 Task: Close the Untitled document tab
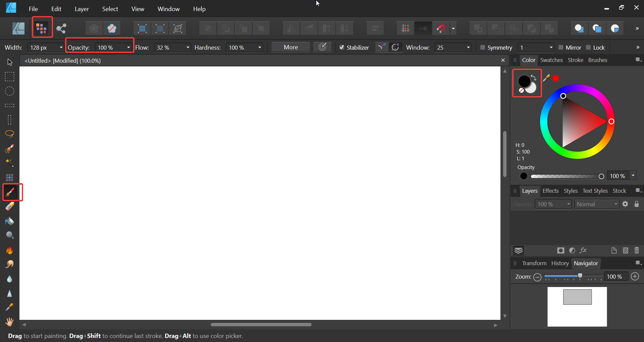(503, 60)
